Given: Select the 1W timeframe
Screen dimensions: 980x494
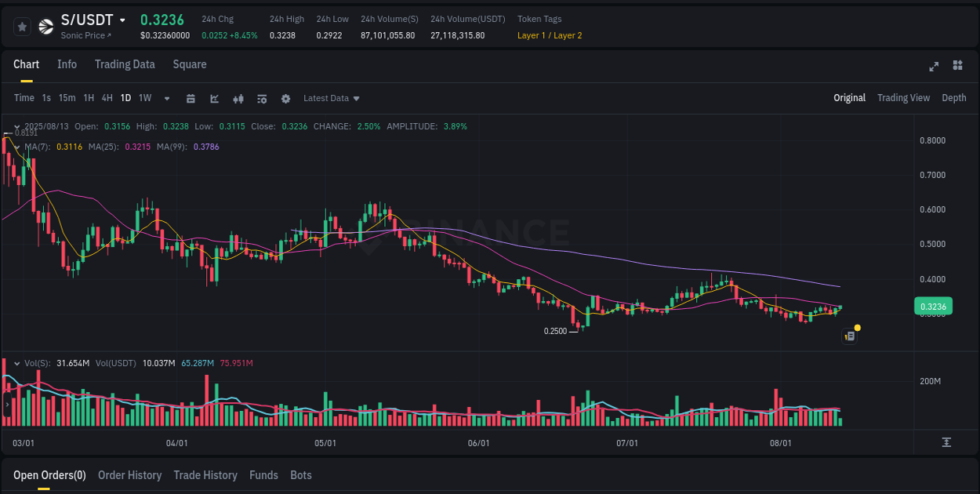Looking at the screenshot, I should pyautogui.click(x=144, y=98).
